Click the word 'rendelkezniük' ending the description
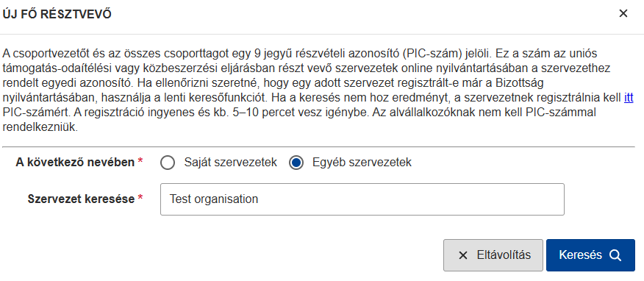Image resolution: width=644 pixels, height=281 pixels. [40, 127]
